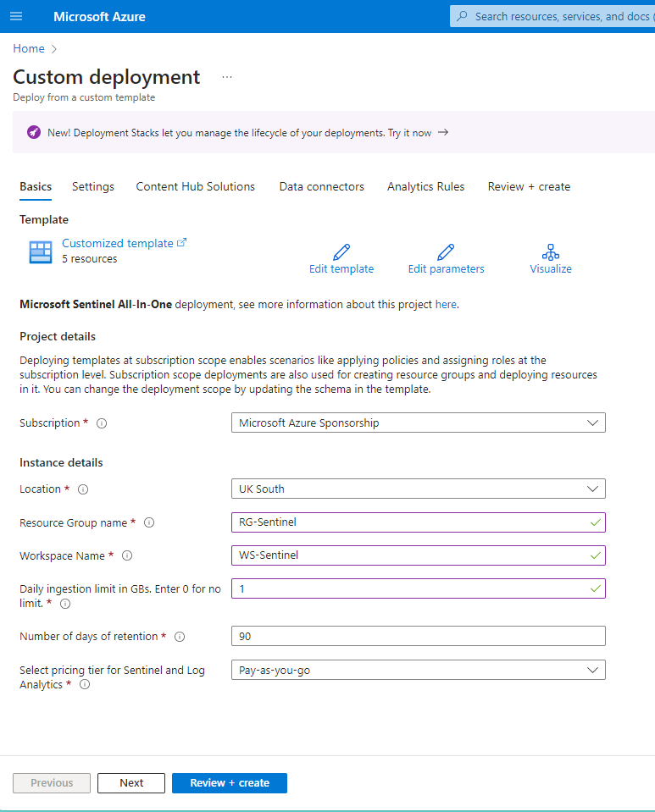Open the Location dropdown showing UK South

(x=419, y=489)
